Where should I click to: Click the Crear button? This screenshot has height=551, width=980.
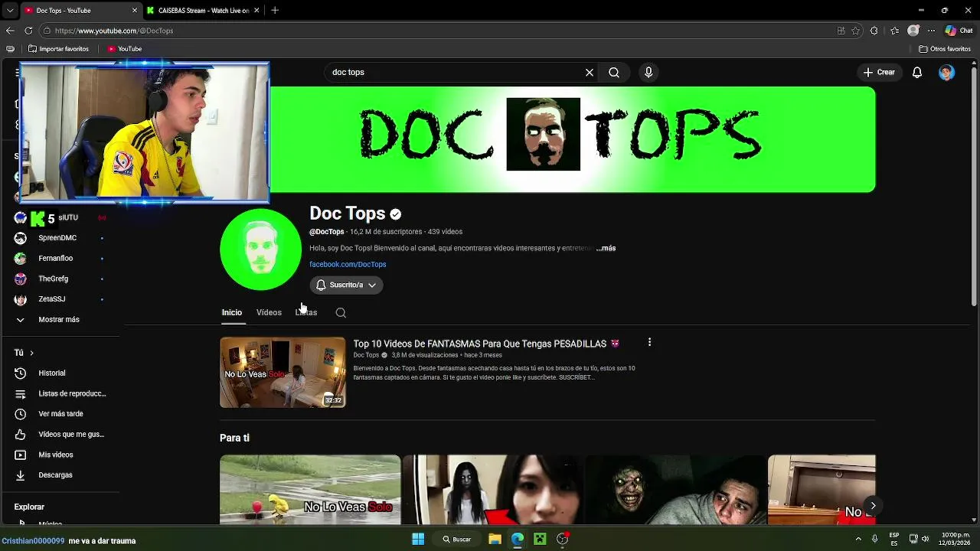[x=878, y=72]
